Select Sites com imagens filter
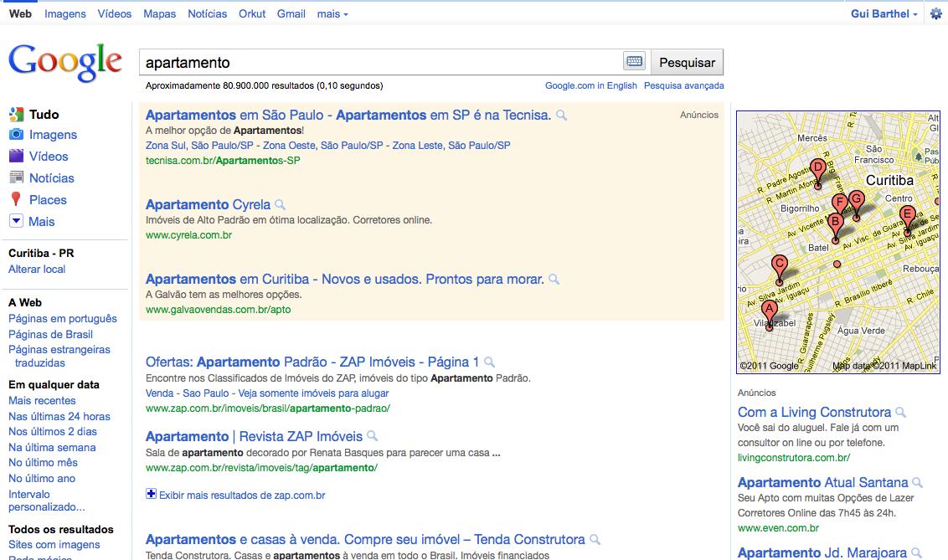This screenshot has height=560, width=948. [x=54, y=544]
